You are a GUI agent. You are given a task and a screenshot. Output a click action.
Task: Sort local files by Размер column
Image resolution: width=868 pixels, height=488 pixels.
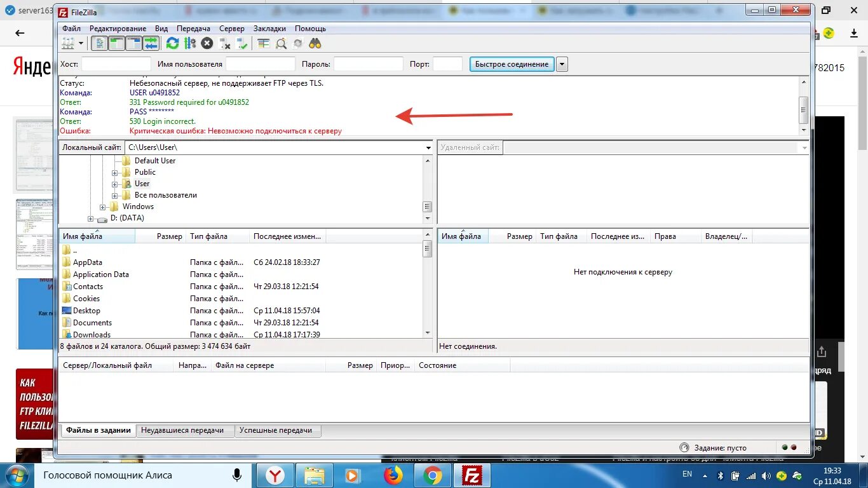161,236
